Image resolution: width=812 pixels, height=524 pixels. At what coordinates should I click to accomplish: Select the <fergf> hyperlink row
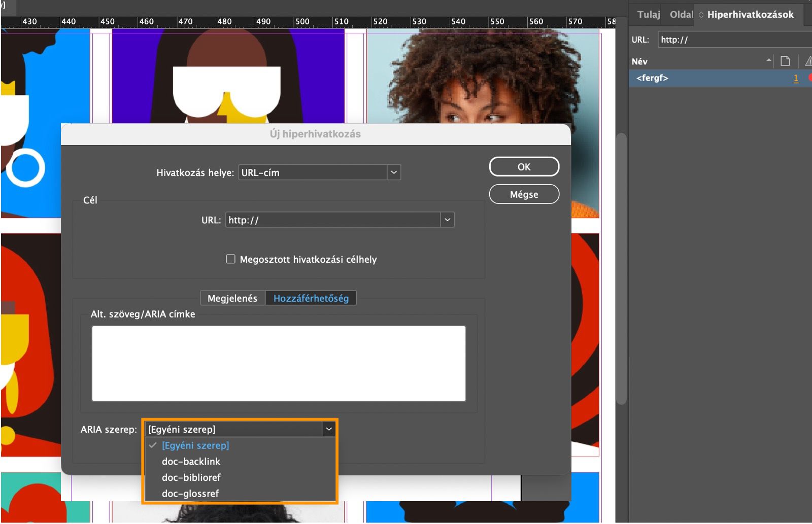click(720, 78)
